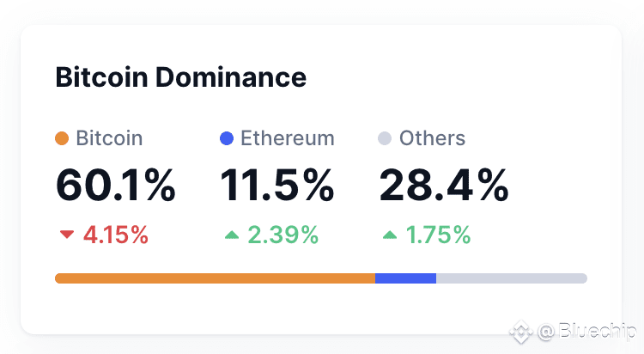The image size is (644, 354).
Task: Click the green up arrow beside 1.75%
Action: point(390,235)
